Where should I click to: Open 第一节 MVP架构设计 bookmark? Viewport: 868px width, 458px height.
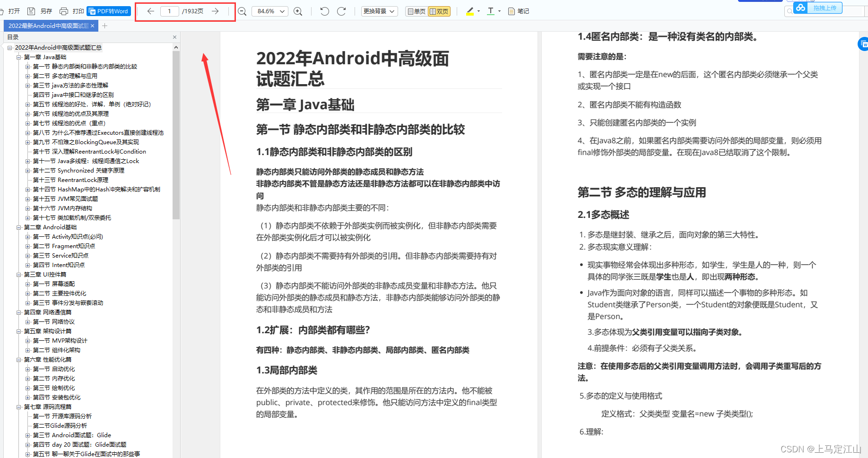pyautogui.click(x=60, y=340)
